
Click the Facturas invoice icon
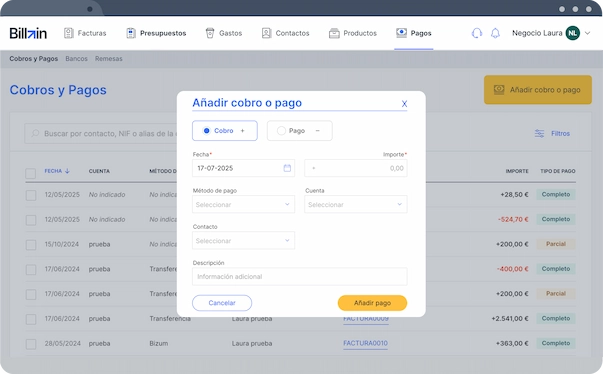coord(68,33)
